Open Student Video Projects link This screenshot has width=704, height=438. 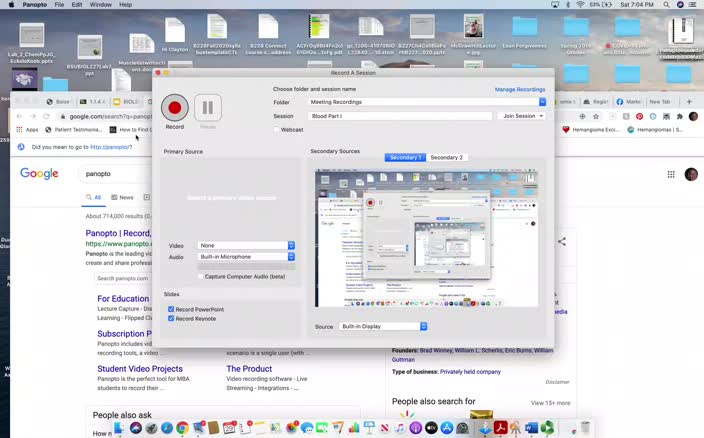(140, 369)
